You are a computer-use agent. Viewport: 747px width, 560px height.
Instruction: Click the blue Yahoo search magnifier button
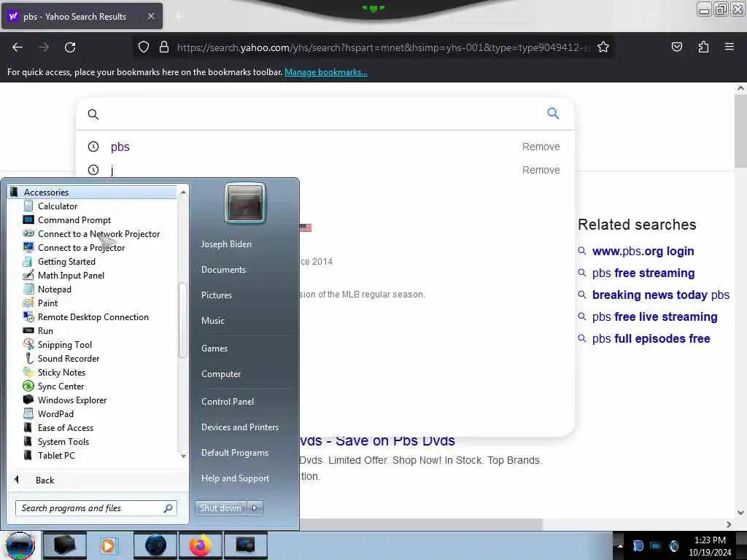tap(553, 113)
